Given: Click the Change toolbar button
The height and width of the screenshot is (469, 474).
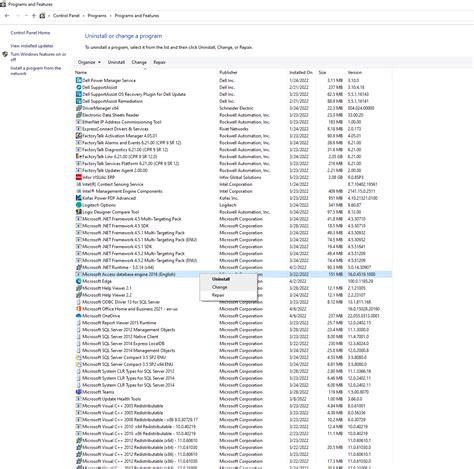Looking at the screenshot, I should [x=139, y=62].
